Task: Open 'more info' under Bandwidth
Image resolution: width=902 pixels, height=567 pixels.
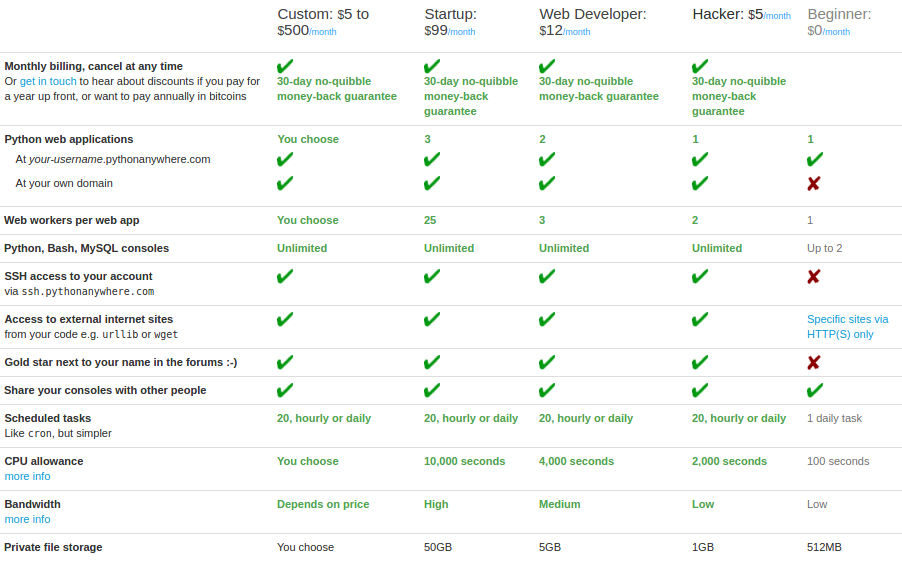Action: (x=27, y=519)
